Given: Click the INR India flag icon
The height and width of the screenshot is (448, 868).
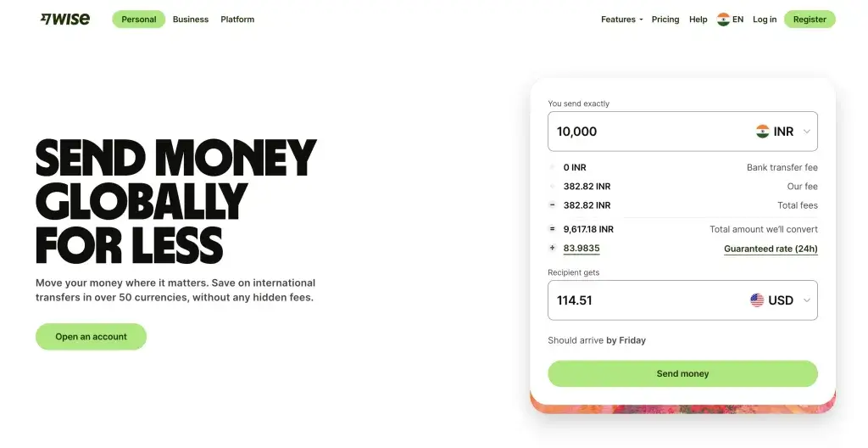Looking at the screenshot, I should click(x=763, y=132).
